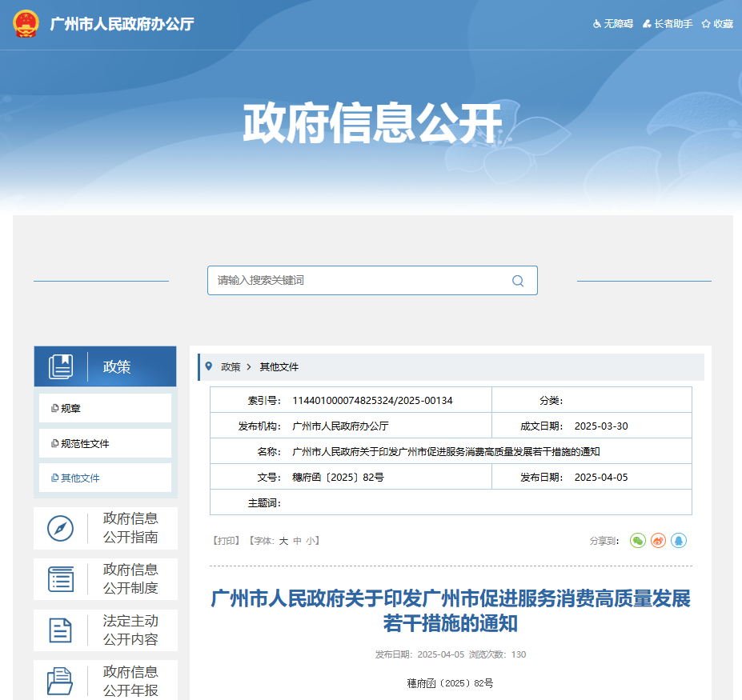Focus the keyword search input field

click(360, 281)
